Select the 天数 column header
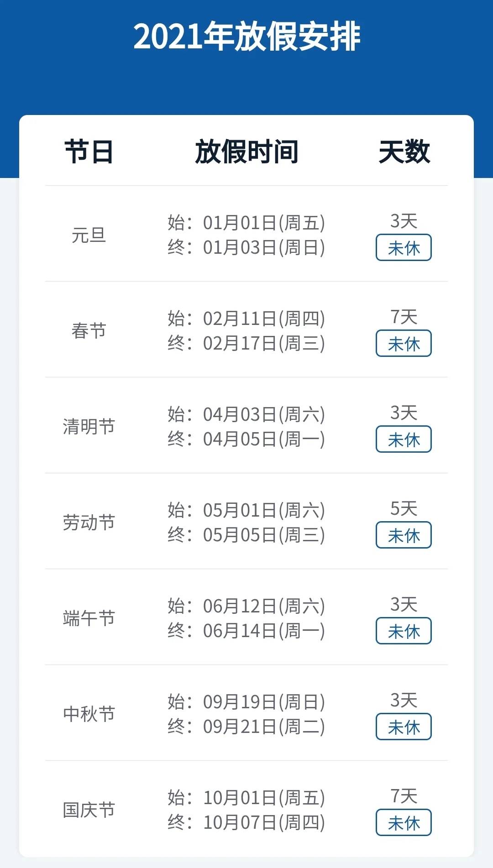Screen dimensions: 493x868 404,152
